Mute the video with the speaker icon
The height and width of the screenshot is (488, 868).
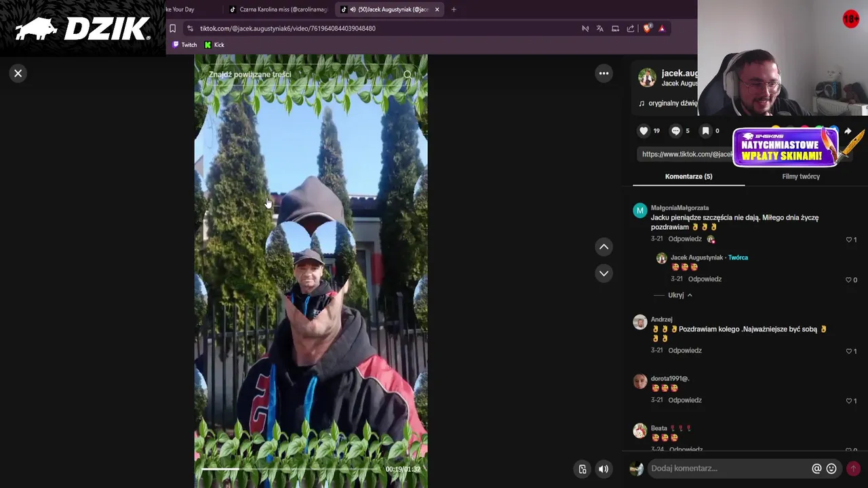(603, 469)
